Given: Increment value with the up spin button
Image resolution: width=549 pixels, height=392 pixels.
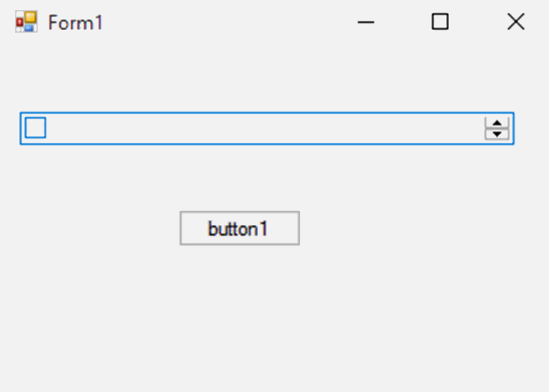Looking at the screenshot, I should pyautogui.click(x=497, y=123).
